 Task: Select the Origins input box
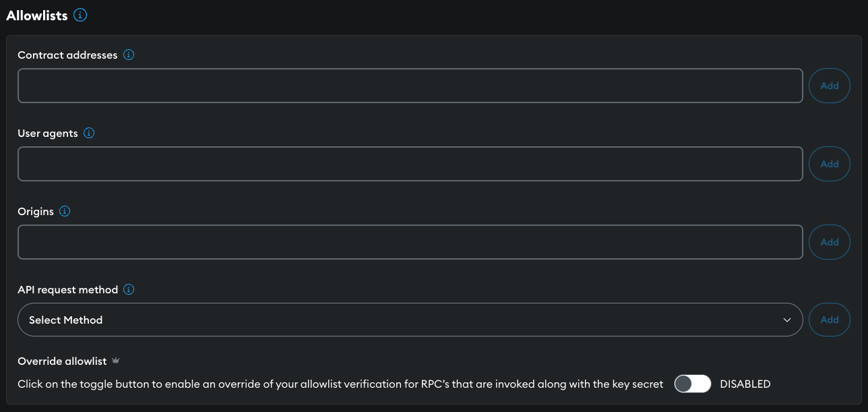(410, 242)
